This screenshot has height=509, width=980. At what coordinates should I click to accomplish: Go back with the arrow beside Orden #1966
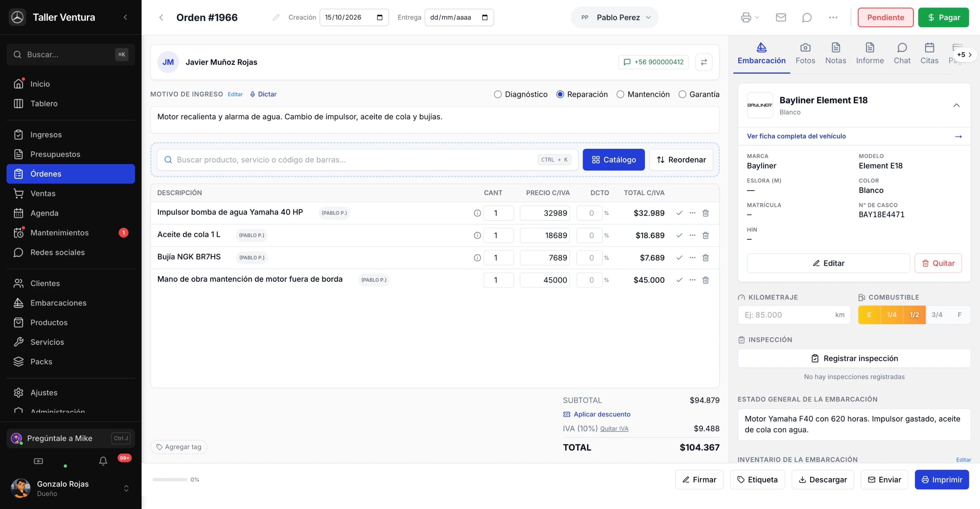[x=161, y=18]
